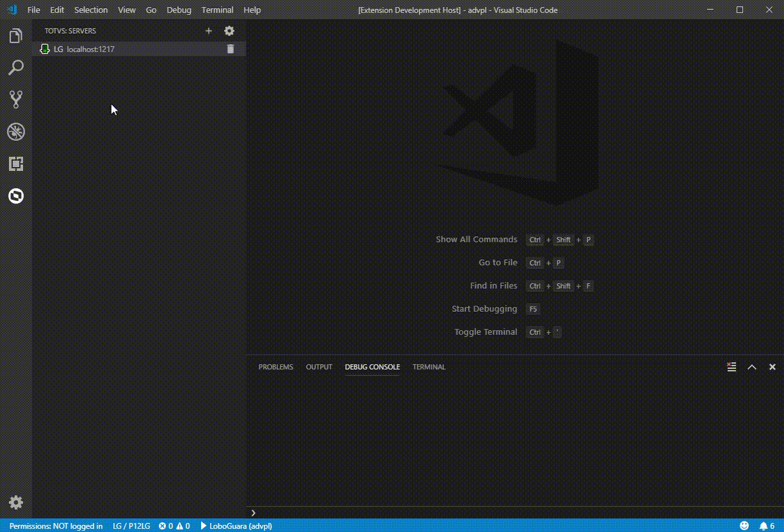Screen dimensions: 784x532
Task: Open the Terminal menu
Action: [x=218, y=10]
